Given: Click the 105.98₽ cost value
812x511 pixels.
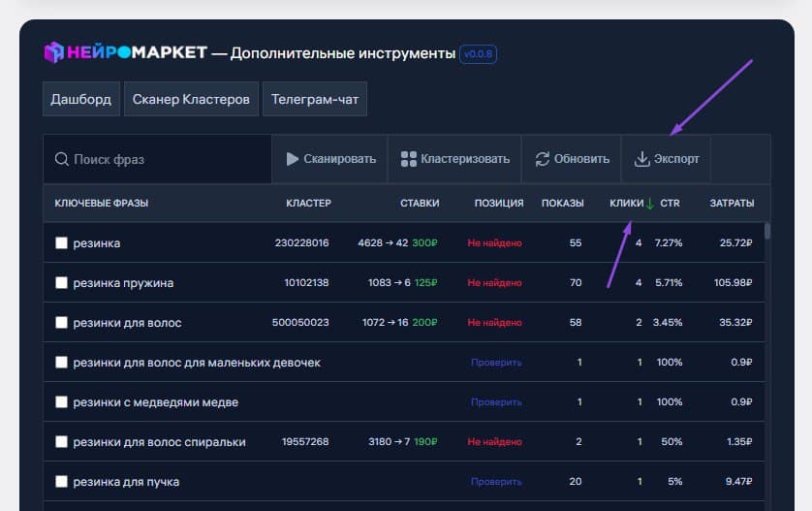Looking at the screenshot, I should coord(734,282).
